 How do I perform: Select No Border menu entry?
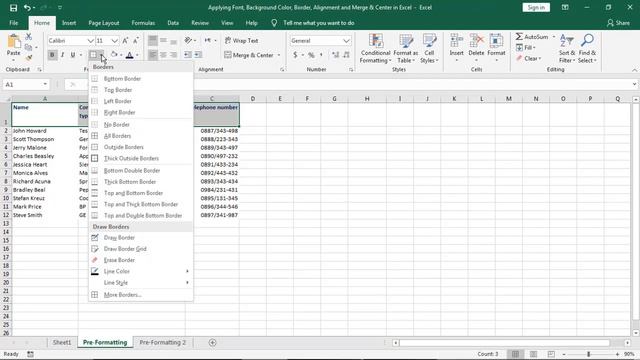[141, 124]
